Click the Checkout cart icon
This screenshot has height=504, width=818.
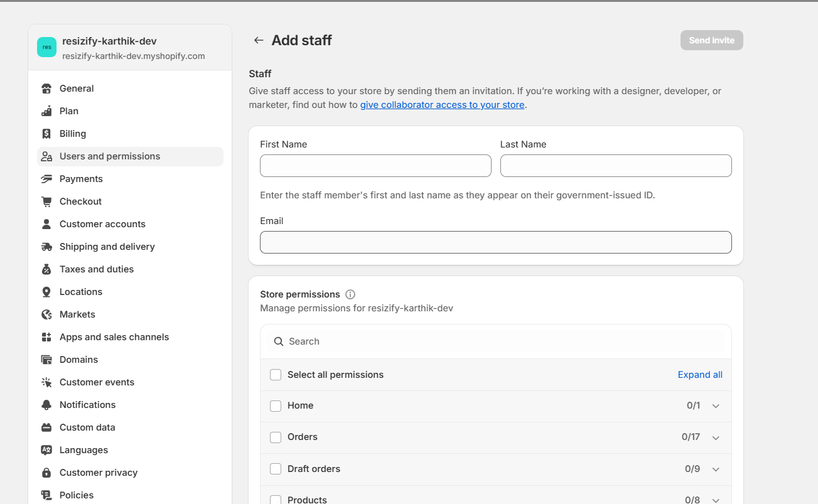pos(46,201)
